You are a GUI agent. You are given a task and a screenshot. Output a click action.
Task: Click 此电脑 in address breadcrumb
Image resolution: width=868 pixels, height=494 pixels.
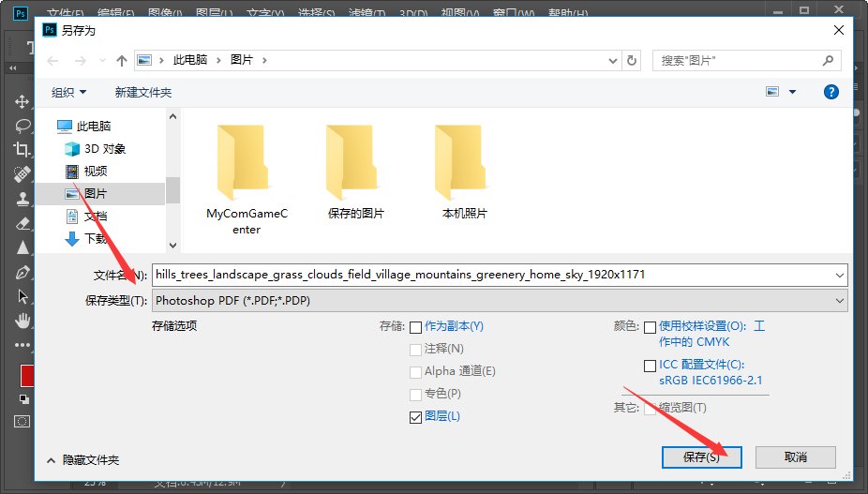tap(190, 60)
